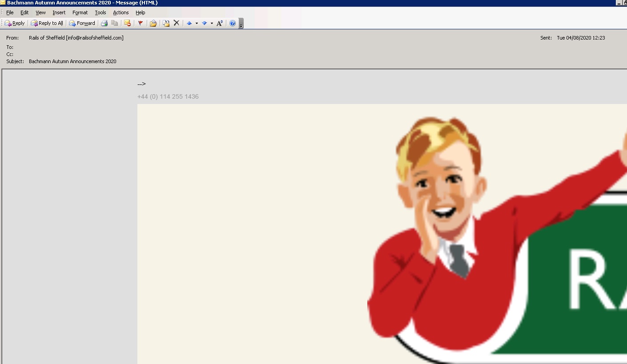Open Help with the question mark icon

point(233,23)
